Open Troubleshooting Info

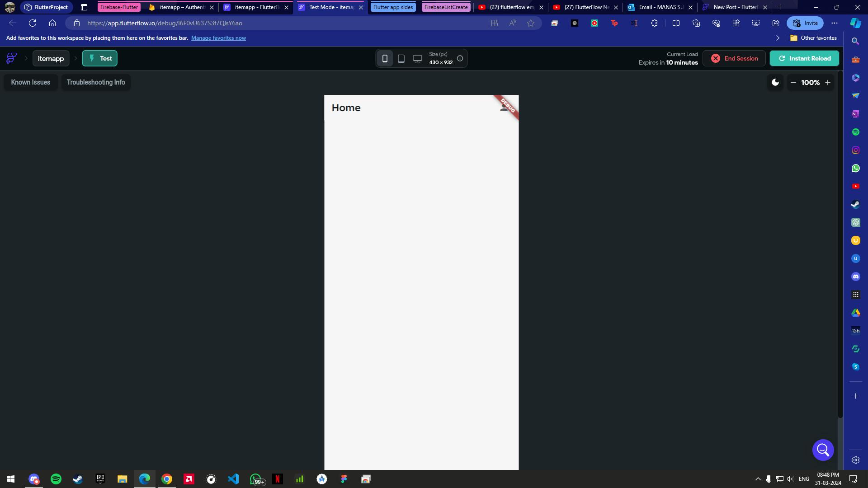[96, 82]
